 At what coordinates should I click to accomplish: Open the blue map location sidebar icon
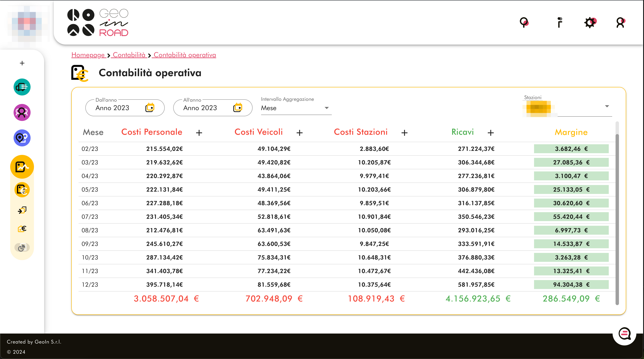point(22,138)
